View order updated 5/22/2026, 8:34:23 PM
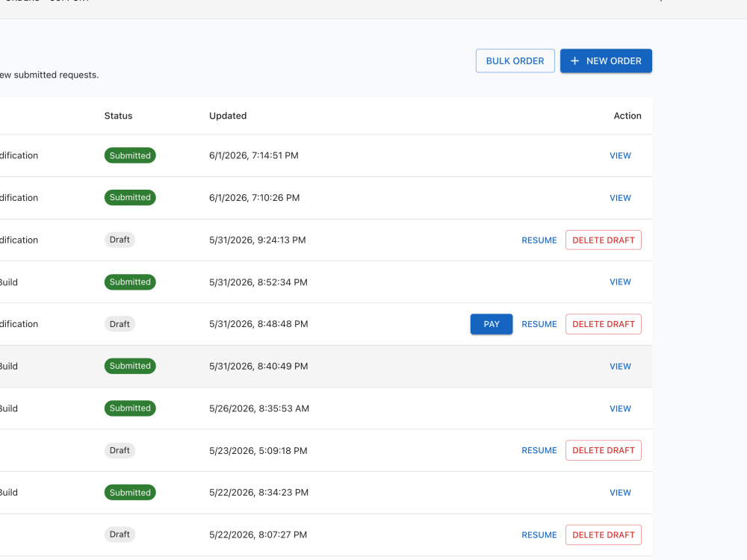 pos(620,492)
